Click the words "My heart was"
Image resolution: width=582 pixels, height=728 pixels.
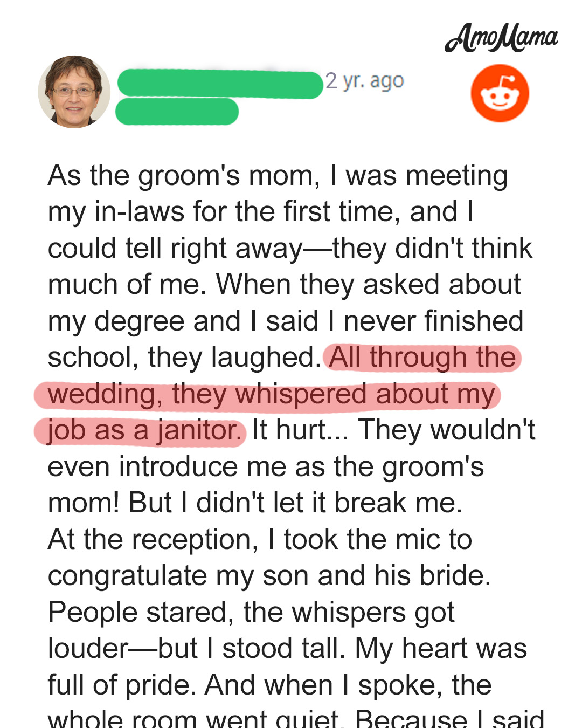440,649
